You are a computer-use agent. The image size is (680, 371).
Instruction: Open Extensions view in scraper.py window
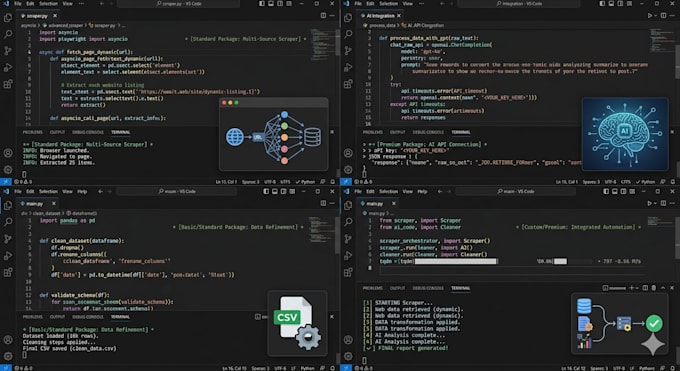point(8,84)
